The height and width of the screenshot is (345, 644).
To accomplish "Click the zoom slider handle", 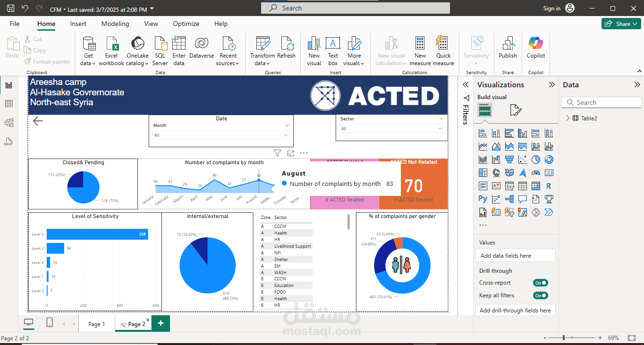I will click(563, 338).
